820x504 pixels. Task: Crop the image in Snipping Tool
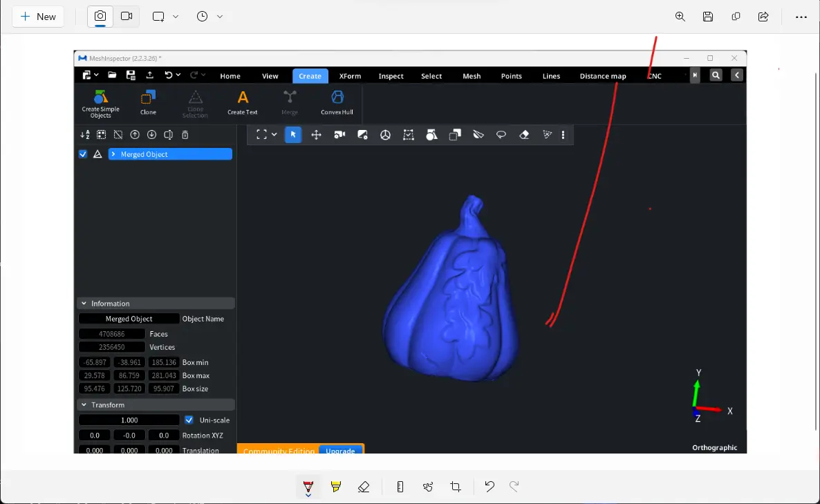[x=456, y=487]
